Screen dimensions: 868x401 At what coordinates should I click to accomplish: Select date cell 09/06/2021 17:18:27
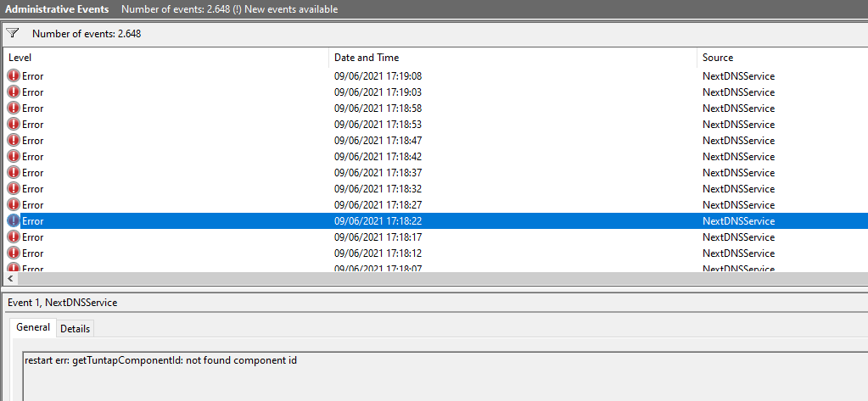point(378,204)
